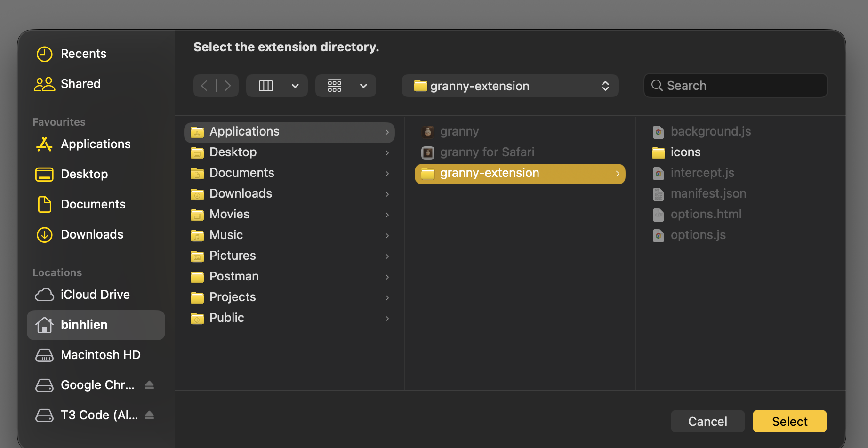The image size is (868, 448).
Task: Click the intercept.js file
Action: [740, 173]
